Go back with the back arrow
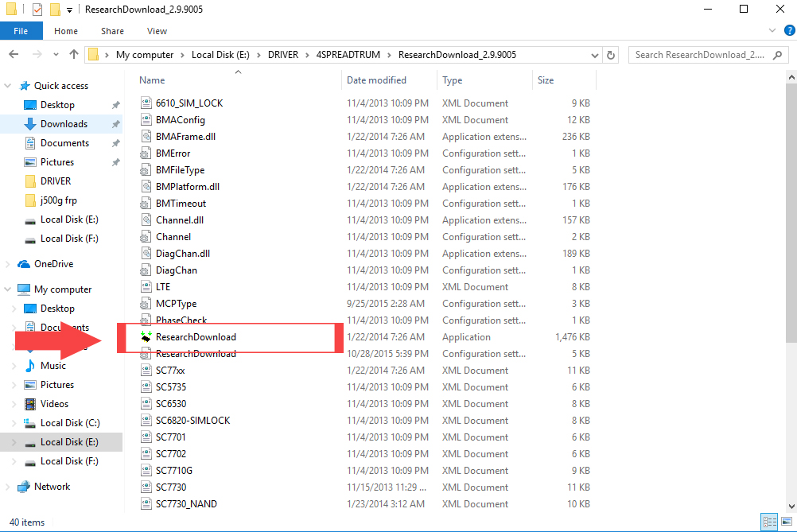This screenshot has height=532, width=797. pos(14,54)
